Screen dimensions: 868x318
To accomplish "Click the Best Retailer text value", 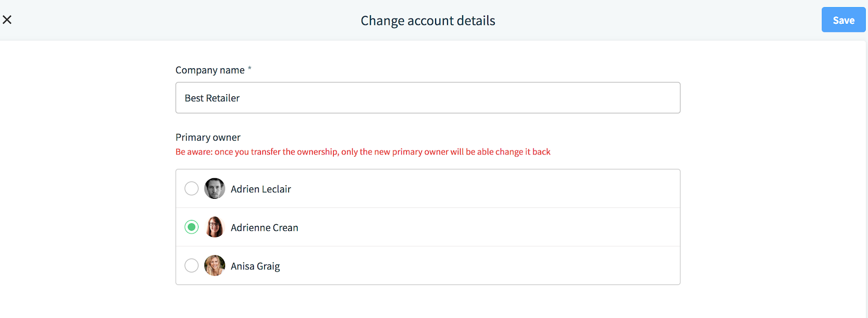I will [212, 98].
